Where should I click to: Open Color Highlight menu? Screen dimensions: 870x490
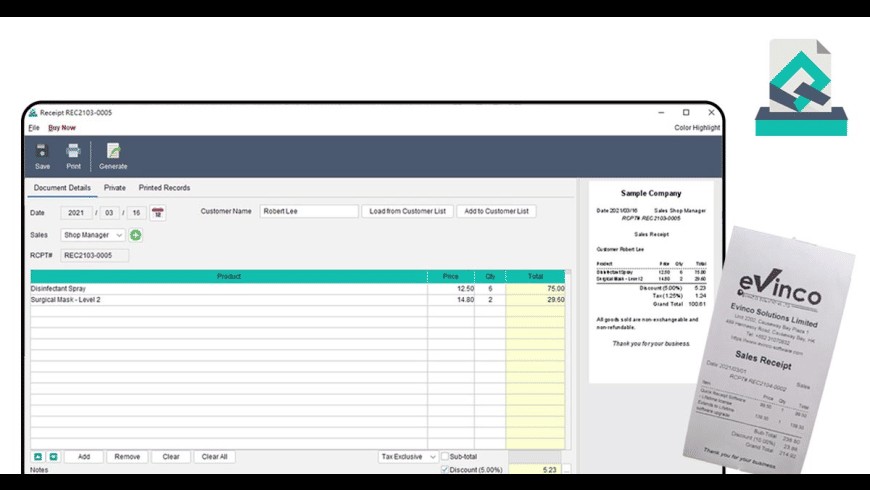point(697,128)
